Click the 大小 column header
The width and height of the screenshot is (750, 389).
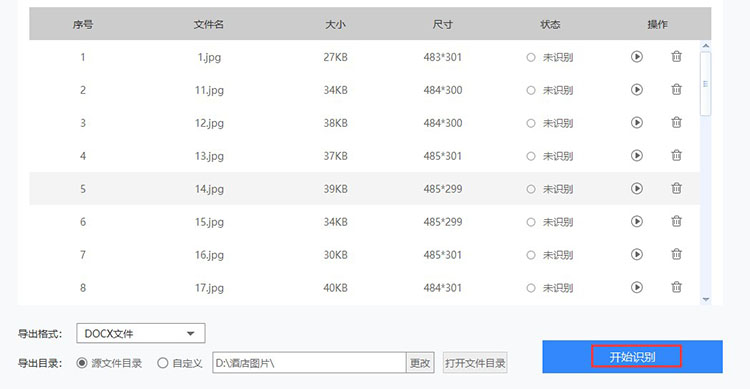point(335,24)
